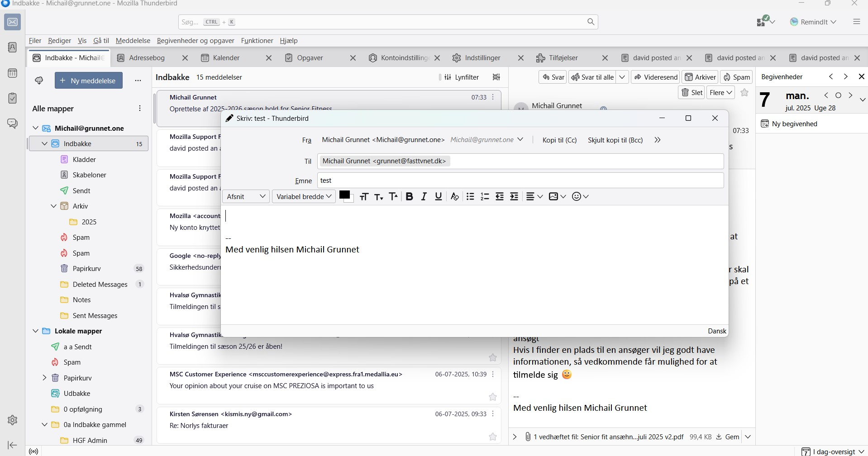868x456 pixels.
Task: Open text alignment dropdown in compose
Action: click(x=534, y=196)
